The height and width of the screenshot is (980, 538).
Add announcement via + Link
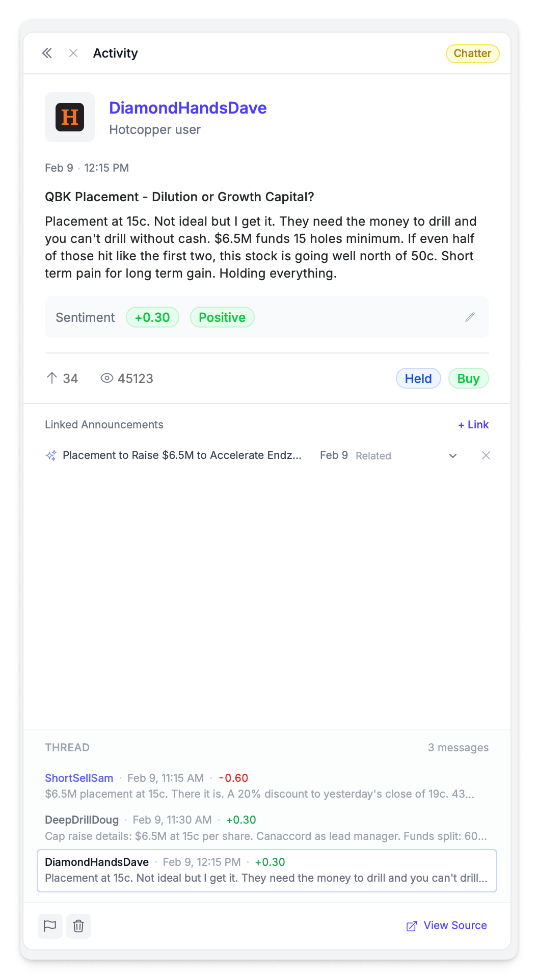pos(473,425)
